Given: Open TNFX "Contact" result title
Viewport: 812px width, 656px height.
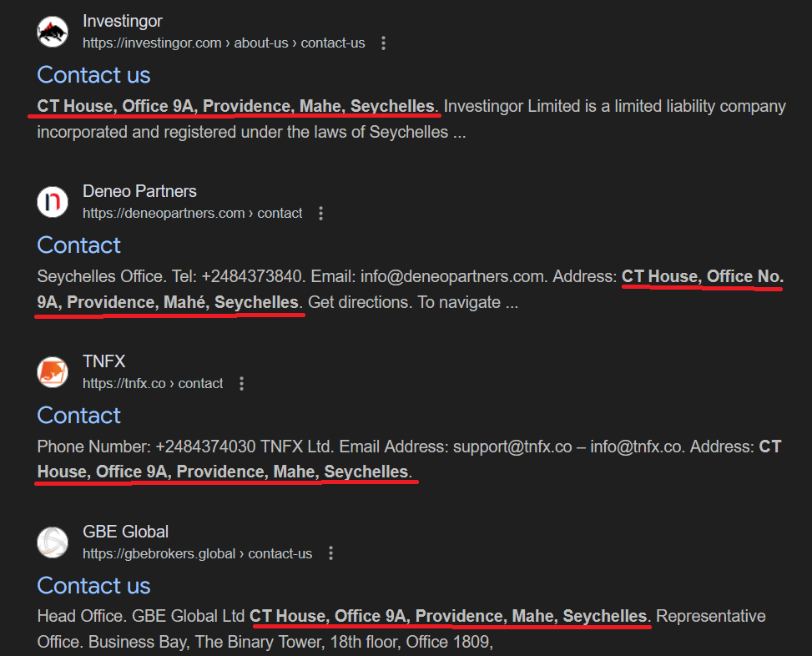Looking at the screenshot, I should pyautogui.click(x=78, y=416).
